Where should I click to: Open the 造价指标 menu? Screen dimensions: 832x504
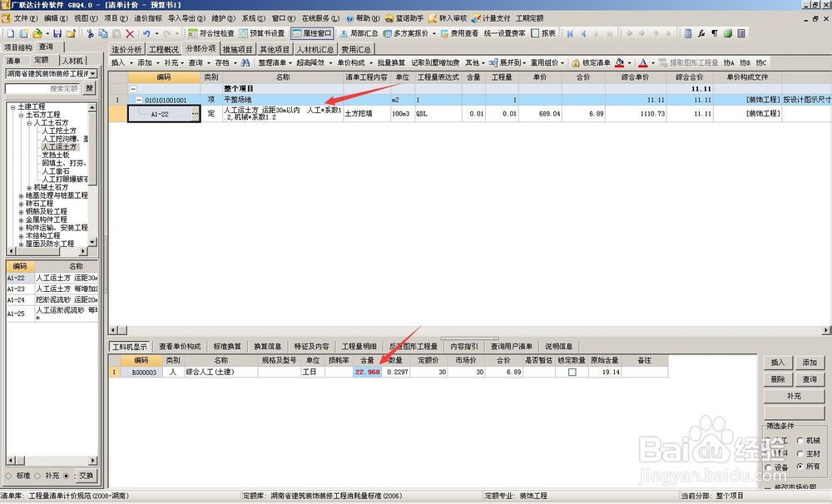148,18
